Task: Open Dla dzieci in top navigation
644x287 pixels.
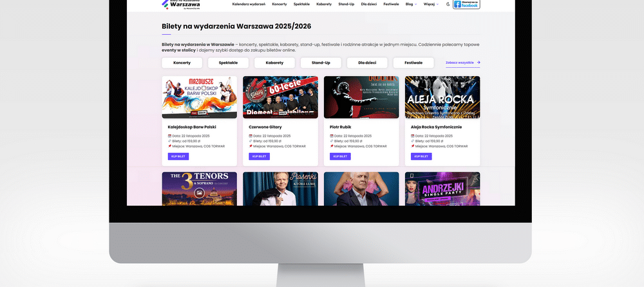Action: click(369, 4)
